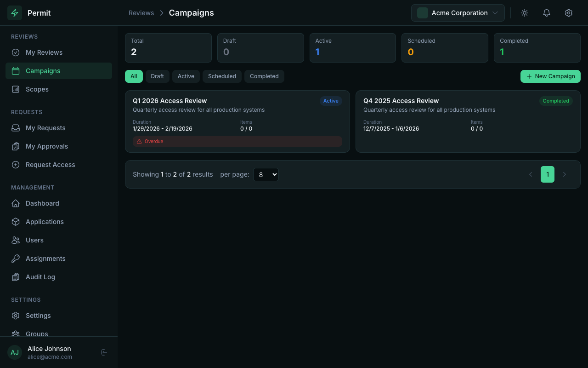Open the notifications bell
This screenshot has height=368, width=588.
(x=547, y=13)
